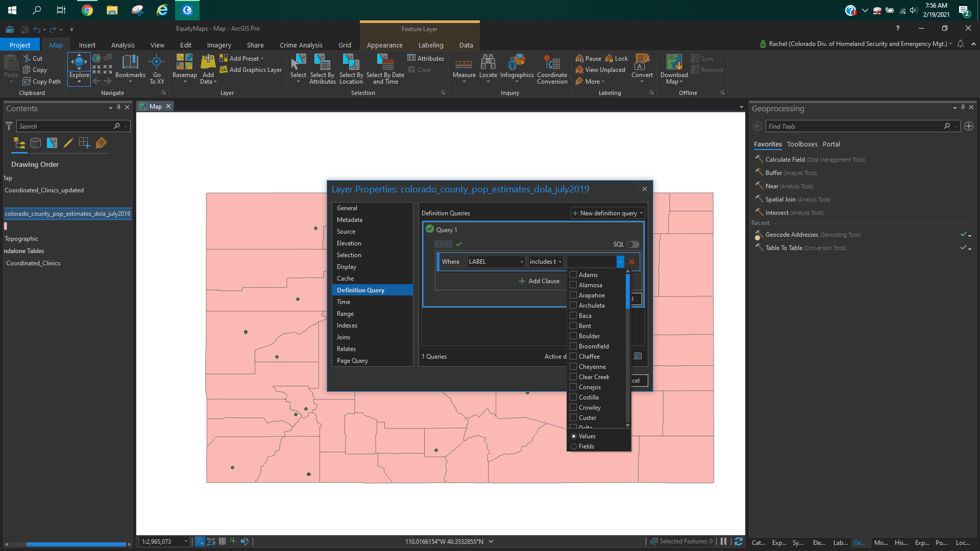Select the Fields radio button

[574, 446]
